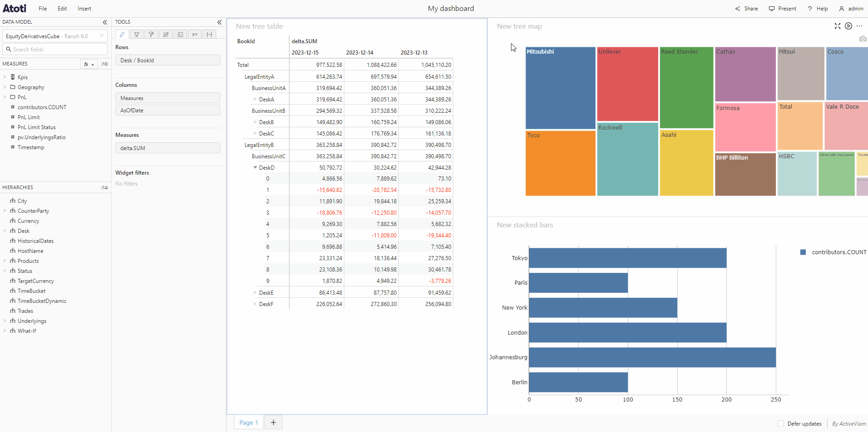
Task: Open the Widget settings sliders tab
Action: (166, 35)
